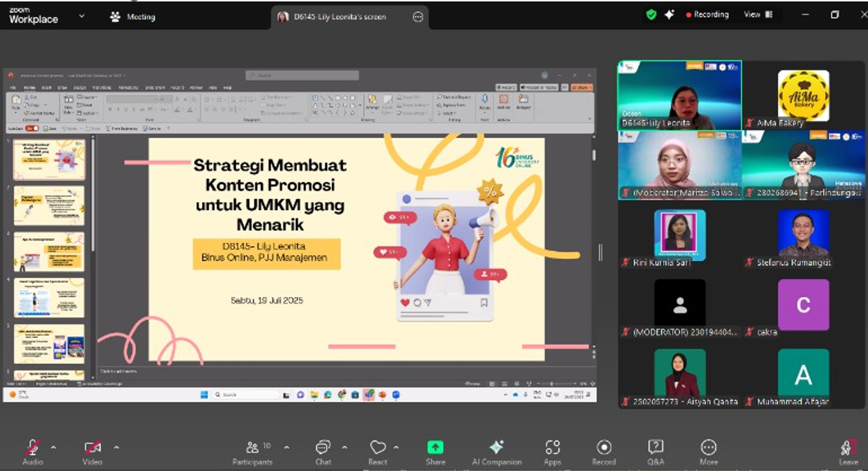Image resolution: width=868 pixels, height=471 pixels.
Task: Open the Q&A panel
Action: [657, 447]
